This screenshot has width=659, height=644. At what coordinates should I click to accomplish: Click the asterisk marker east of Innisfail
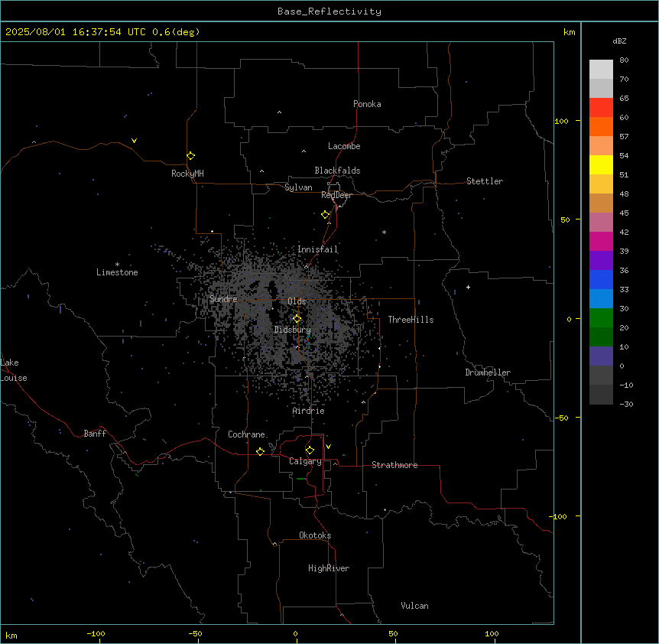tap(384, 232)
